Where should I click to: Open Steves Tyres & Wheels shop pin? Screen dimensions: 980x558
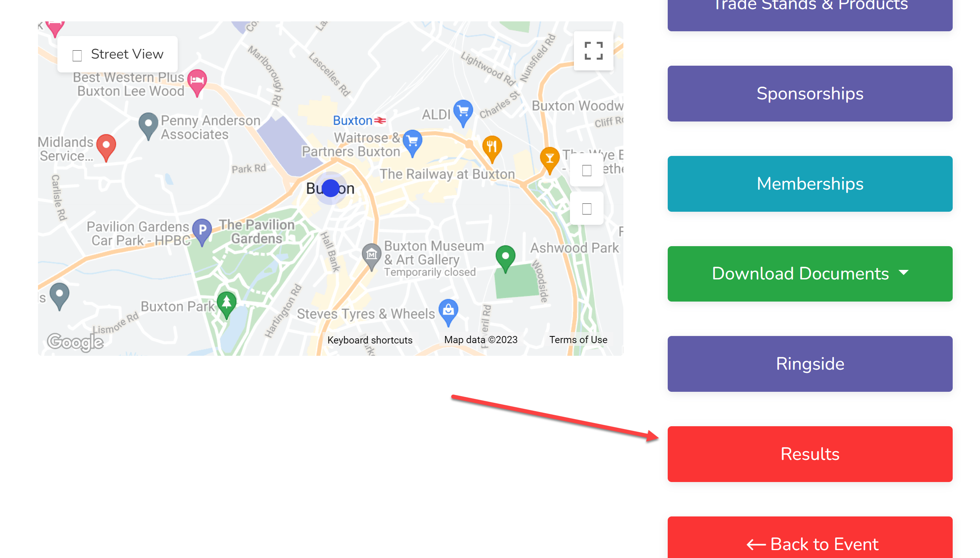click(x=448, y=313)
